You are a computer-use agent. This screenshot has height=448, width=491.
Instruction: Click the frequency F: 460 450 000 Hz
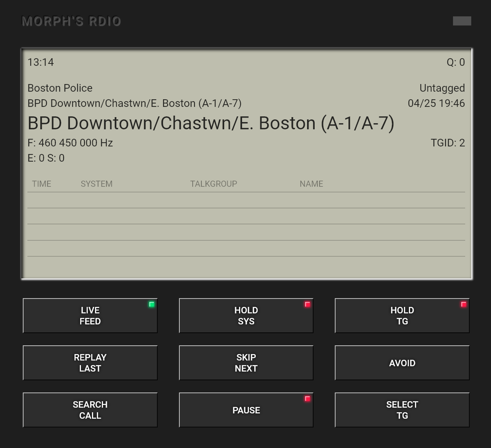(70, 143)
